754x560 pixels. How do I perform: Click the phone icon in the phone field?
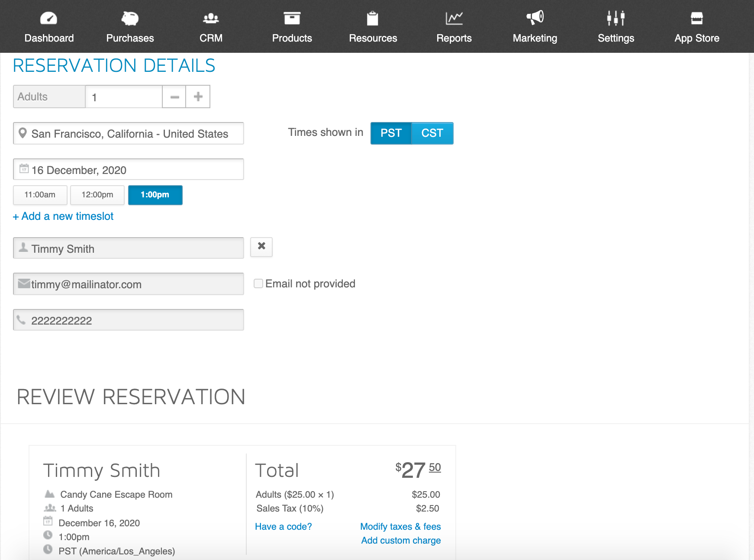pyautogui.click(x=21, y=320)
